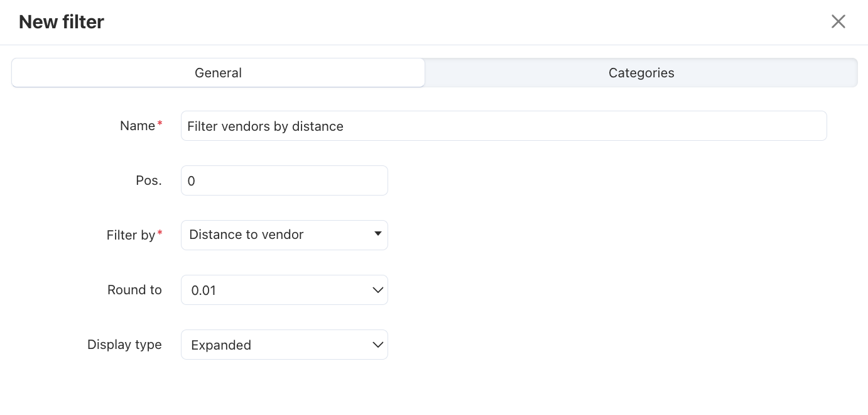Focus the Pos. input field

285,180
